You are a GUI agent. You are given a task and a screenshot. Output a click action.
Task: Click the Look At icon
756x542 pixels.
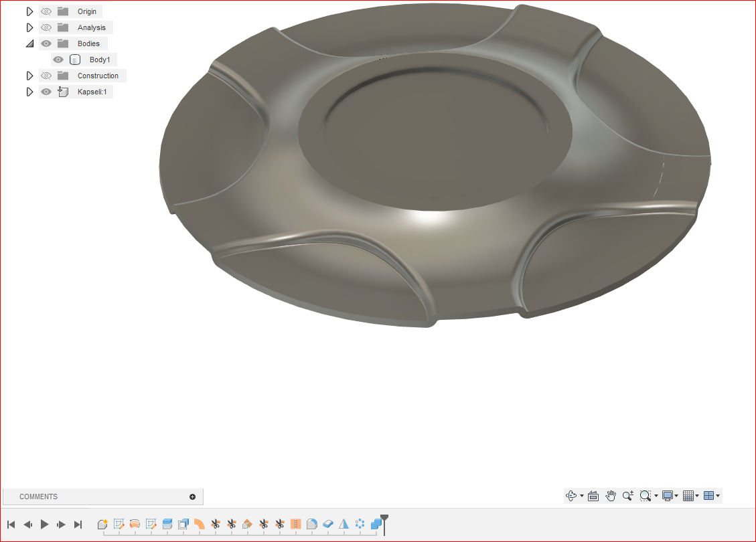pos(593,495)
